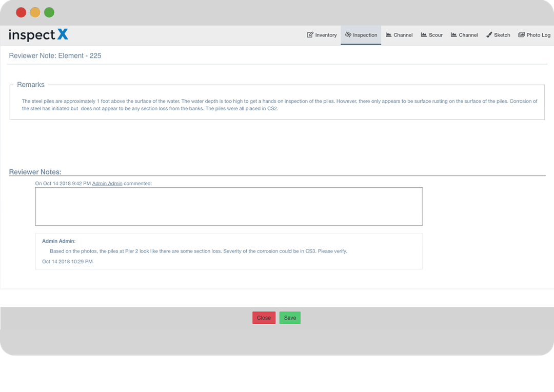Switch to the Scour tab
The height and width of the screenshot is (392, 554).
(x=431, y=35)
